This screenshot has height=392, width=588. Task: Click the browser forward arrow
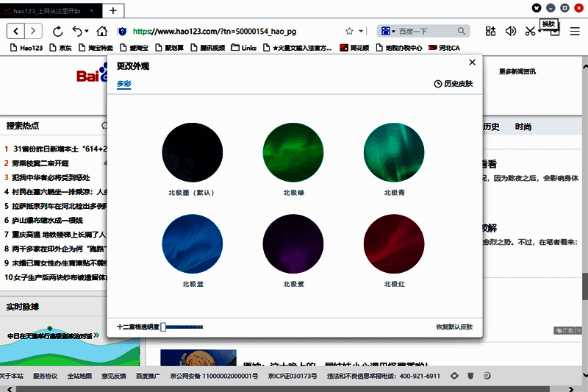coord(33,31)
